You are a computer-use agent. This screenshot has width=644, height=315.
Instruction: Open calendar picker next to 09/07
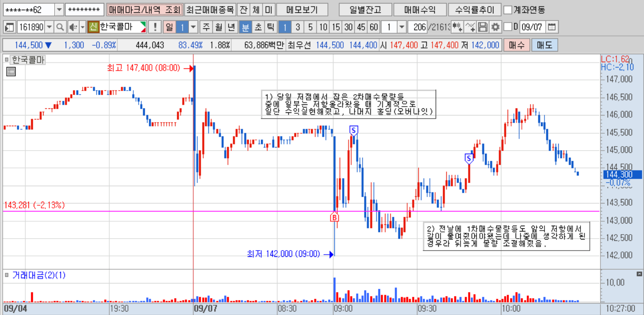tap(551, 27)
